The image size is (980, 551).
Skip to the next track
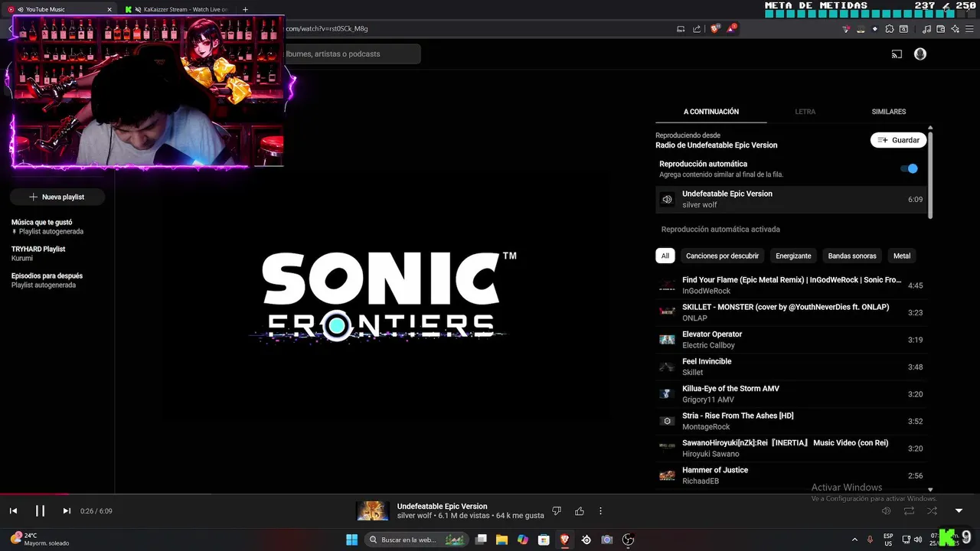pos(67,510)
